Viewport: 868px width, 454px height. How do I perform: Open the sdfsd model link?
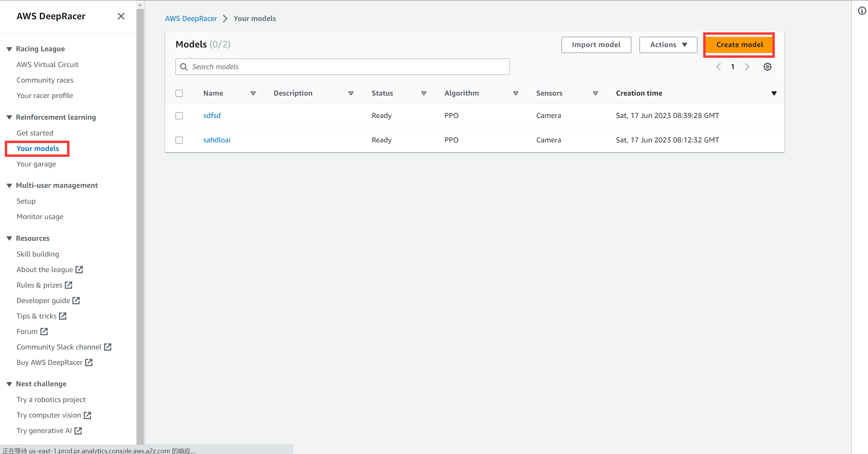[212, 116]
